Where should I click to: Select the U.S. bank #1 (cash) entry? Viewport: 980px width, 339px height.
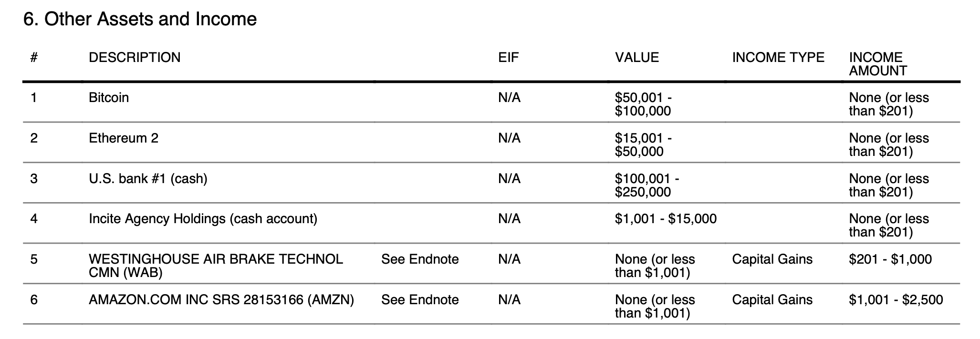[x=148, y=179]
